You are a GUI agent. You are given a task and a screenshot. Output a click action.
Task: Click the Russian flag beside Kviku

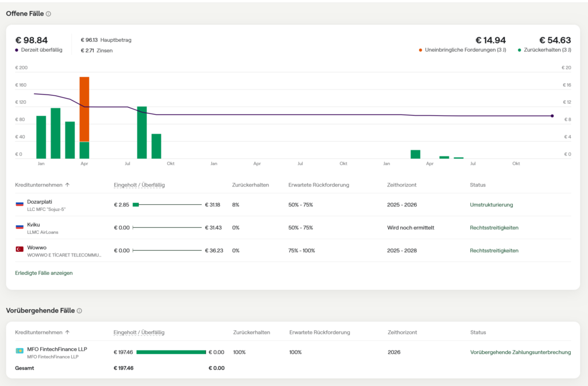click(20, 227)
